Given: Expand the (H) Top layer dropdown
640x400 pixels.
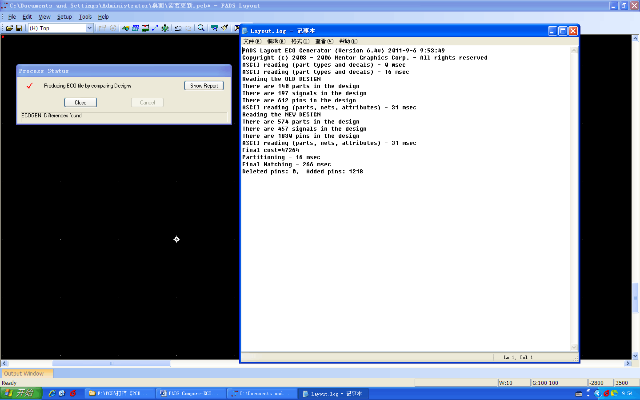Looking at the screenshot, I should [x=91, y=28].
